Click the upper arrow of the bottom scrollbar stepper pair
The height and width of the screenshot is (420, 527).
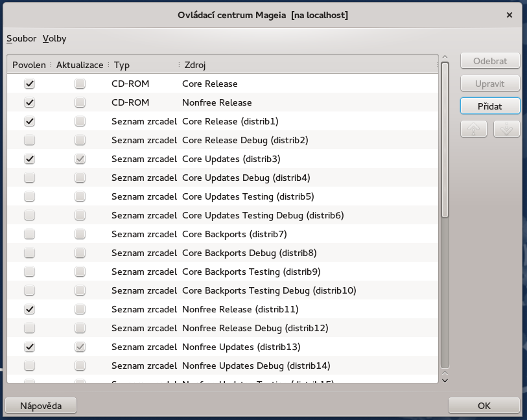coord(445,373)
